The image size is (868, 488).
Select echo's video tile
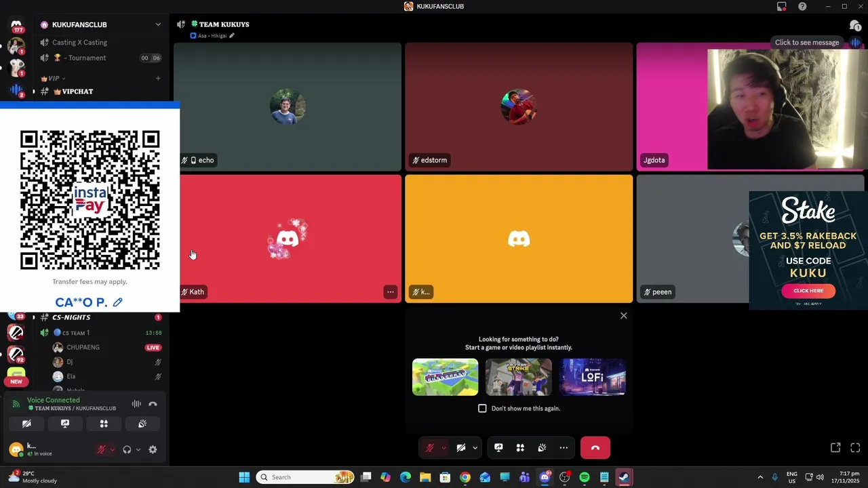click(x=288, y=107)
